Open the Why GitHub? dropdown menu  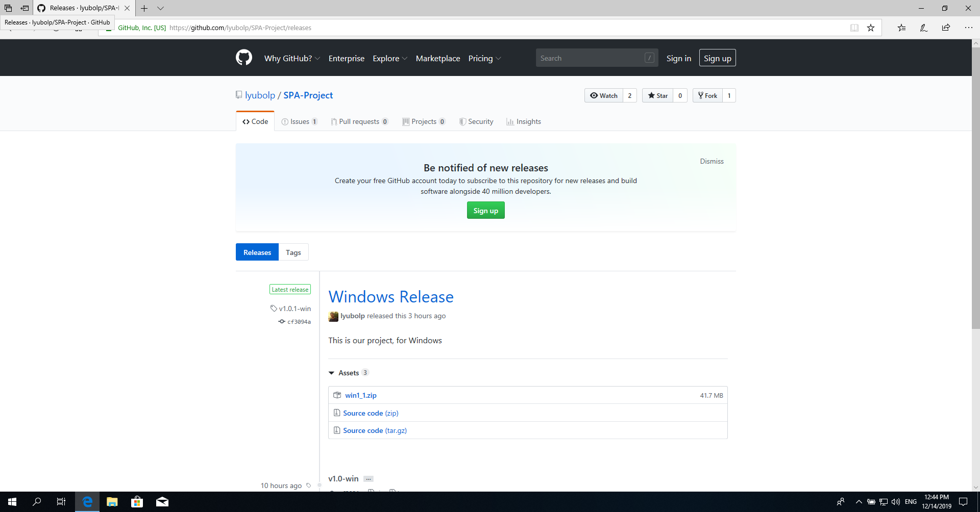tap(292, 58)
